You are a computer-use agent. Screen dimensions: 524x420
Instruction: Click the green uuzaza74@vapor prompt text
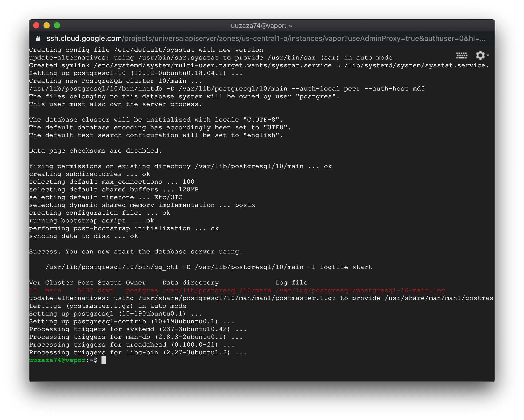57,360
